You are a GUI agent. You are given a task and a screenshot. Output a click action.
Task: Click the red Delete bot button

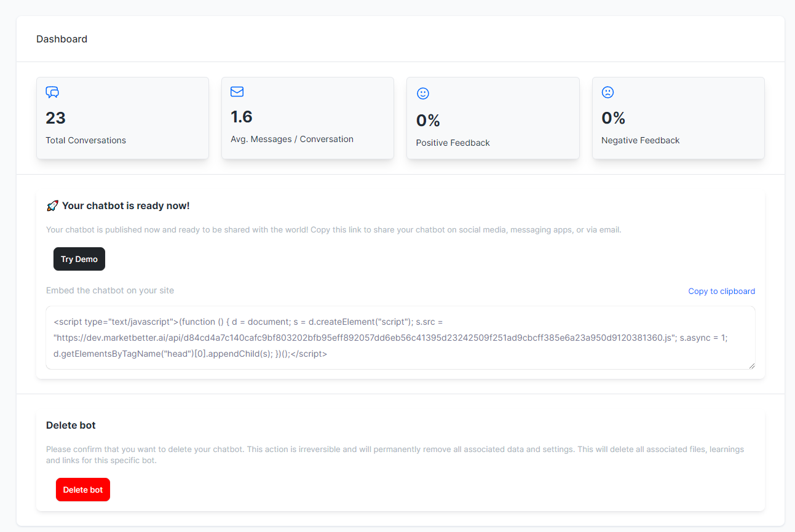(82, 489)
